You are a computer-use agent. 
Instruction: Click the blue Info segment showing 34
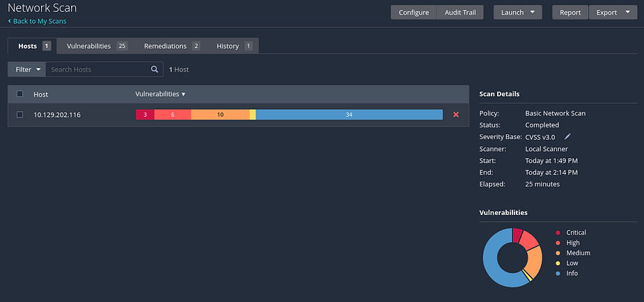point(349,115)
